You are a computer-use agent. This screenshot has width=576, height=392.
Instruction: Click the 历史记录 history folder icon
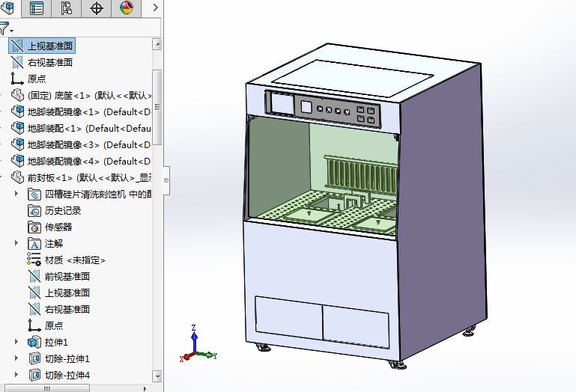pos(34,210)
